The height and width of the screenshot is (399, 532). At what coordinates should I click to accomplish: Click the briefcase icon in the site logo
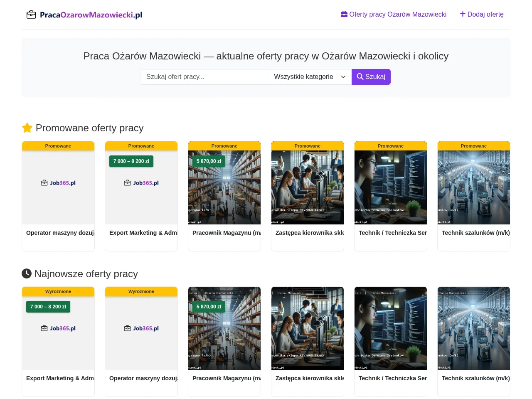click(31, 15)
